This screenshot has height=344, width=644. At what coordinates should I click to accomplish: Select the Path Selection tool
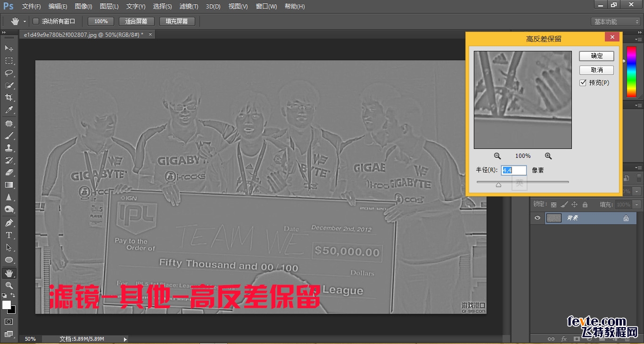[x=9, y=247]
